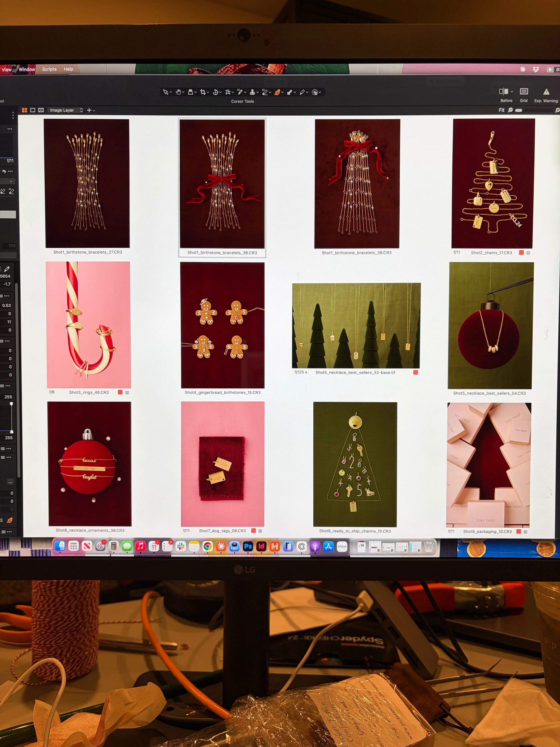Select the Shot5_necklace_best_sellers_54.CR3 ornament thumbnail
This screenshot has height=747, width=560.
(x=491, y=326)
